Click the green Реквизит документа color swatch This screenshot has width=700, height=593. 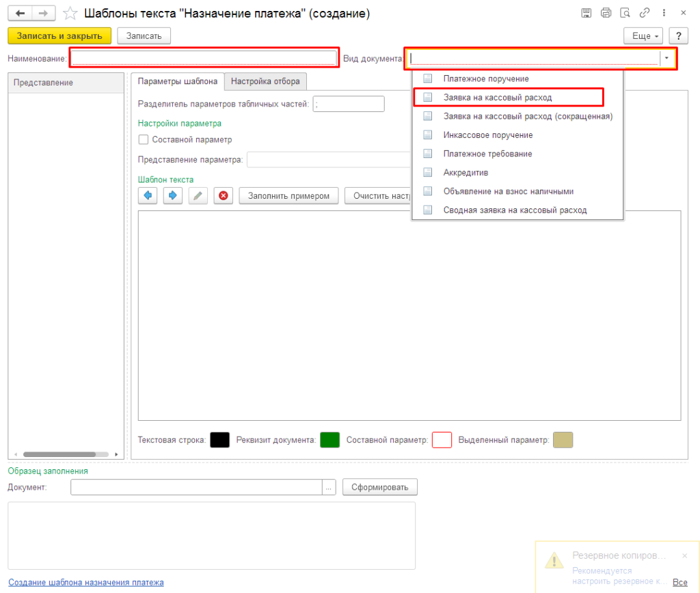[x=329, y=440]
